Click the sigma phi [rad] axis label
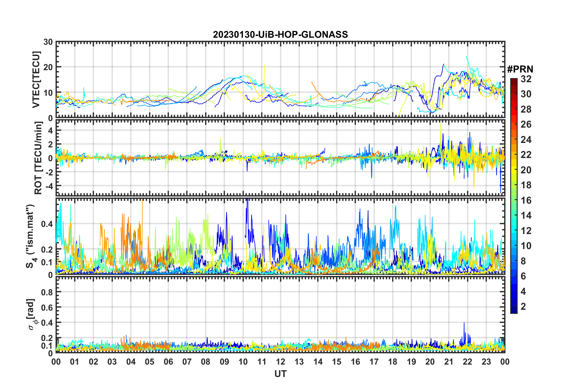 pos(32,314)
